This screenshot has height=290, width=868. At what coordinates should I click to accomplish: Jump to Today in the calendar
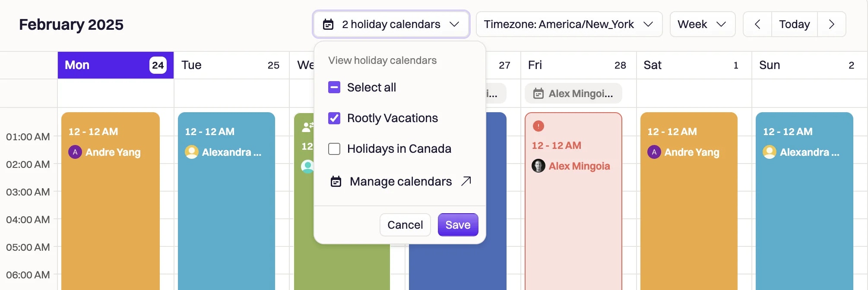tap(794, 24)
